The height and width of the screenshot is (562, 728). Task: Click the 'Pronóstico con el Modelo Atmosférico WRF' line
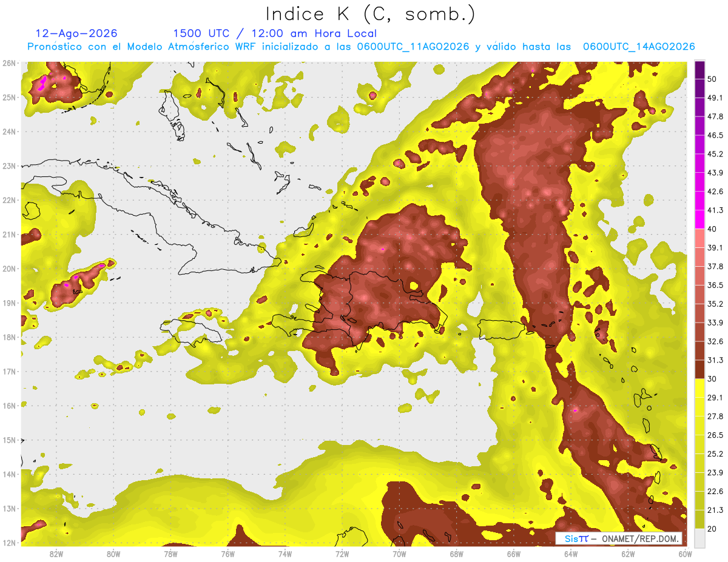pyautogui.click(x=361, y=47)
